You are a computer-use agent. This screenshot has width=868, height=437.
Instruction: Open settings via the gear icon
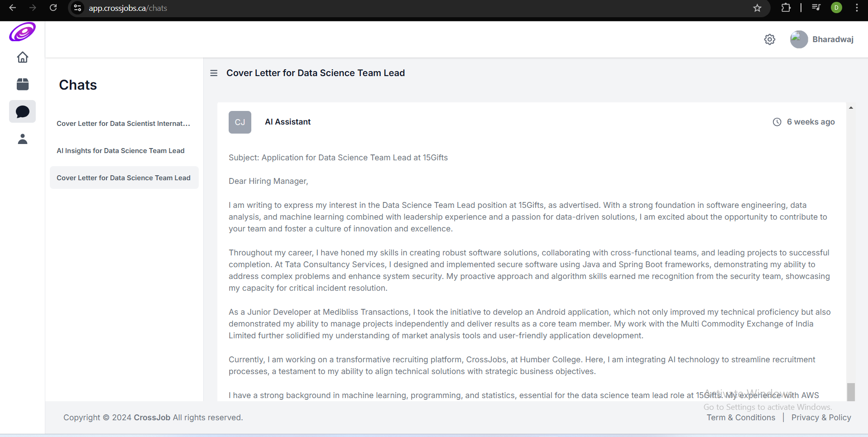769,40
